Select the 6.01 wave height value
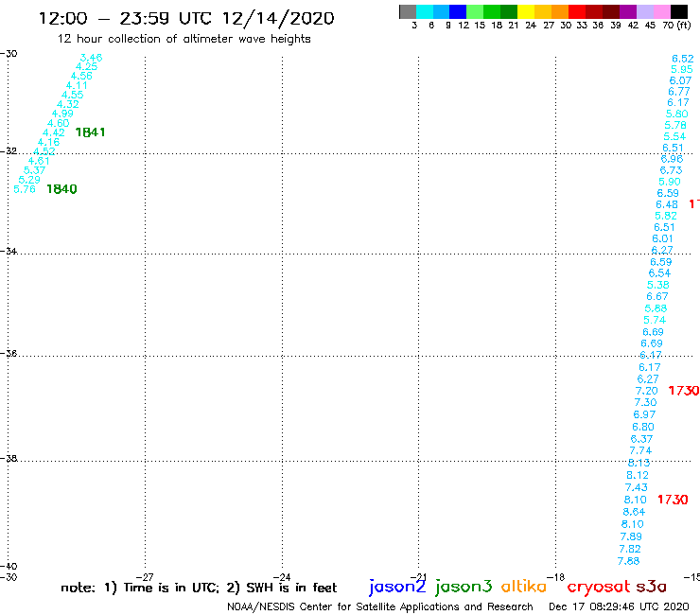Screen dimensions: 700x615 [662, 239]
